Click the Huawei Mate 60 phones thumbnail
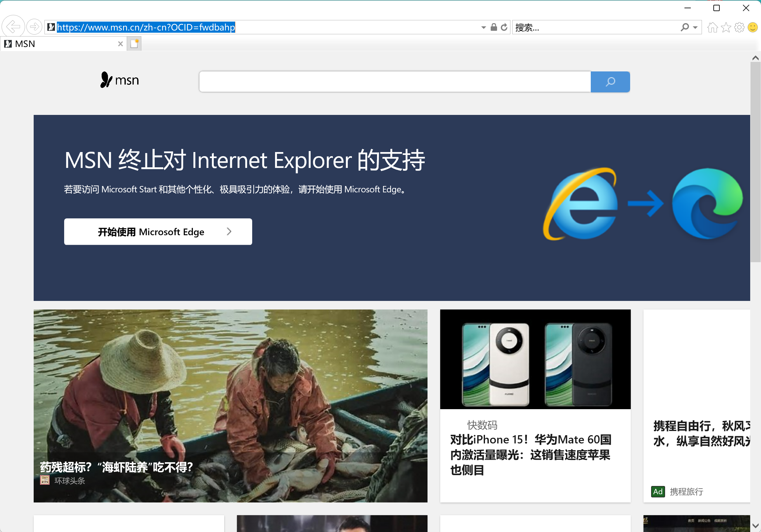 point(535,359)
